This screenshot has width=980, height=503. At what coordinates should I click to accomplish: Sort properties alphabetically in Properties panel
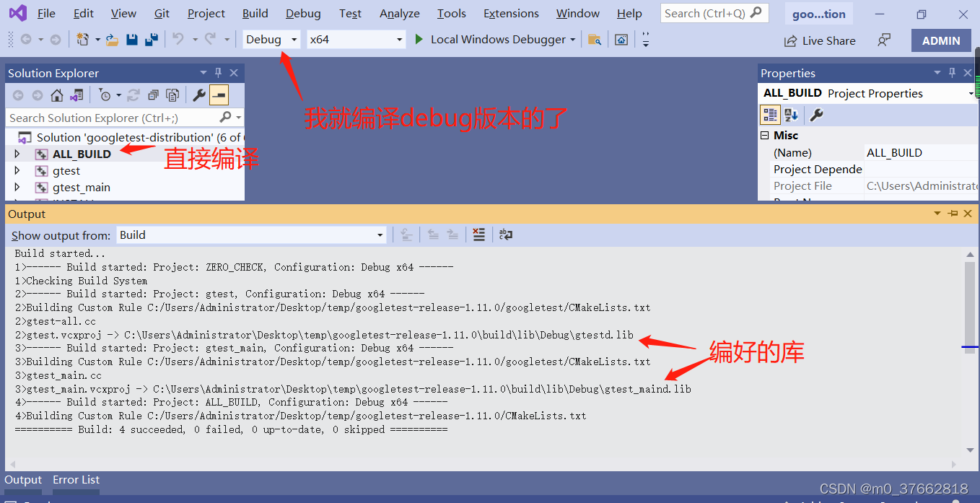(x=792, y=115)
